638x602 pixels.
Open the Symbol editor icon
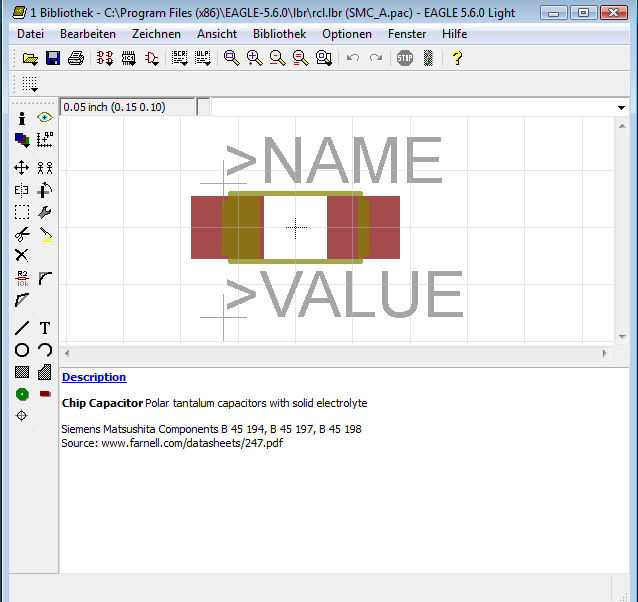(x=152, y=58)
